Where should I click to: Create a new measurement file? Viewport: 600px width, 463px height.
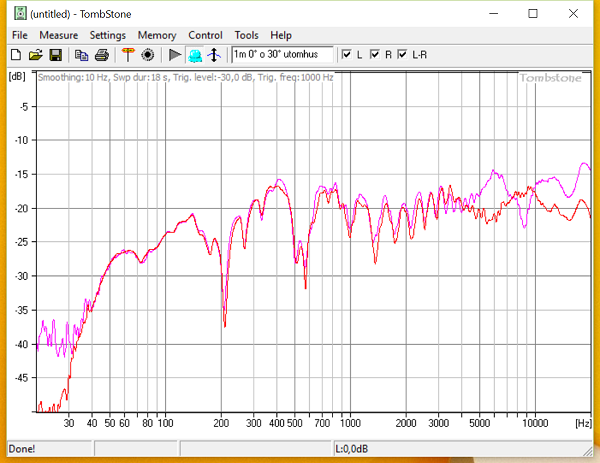point(16,55)
